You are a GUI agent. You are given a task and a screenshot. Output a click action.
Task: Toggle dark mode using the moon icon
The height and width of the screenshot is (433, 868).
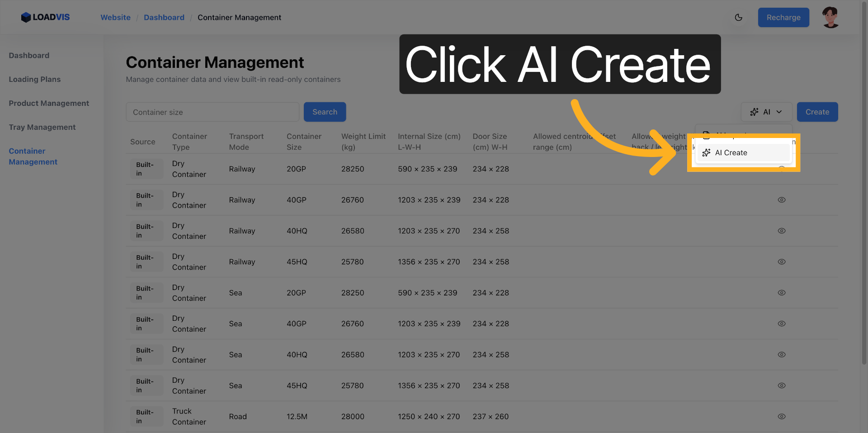click(x=739, y=17)
